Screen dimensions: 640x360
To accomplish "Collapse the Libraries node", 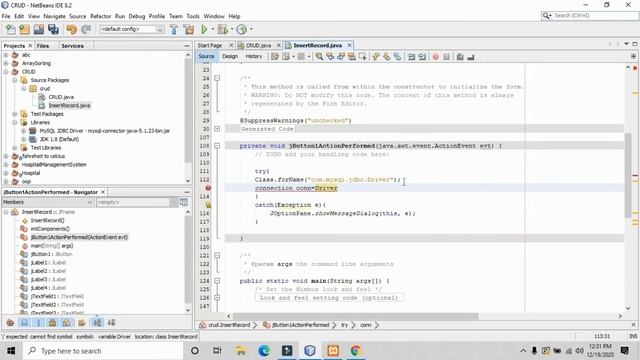I will coord(15,122).
